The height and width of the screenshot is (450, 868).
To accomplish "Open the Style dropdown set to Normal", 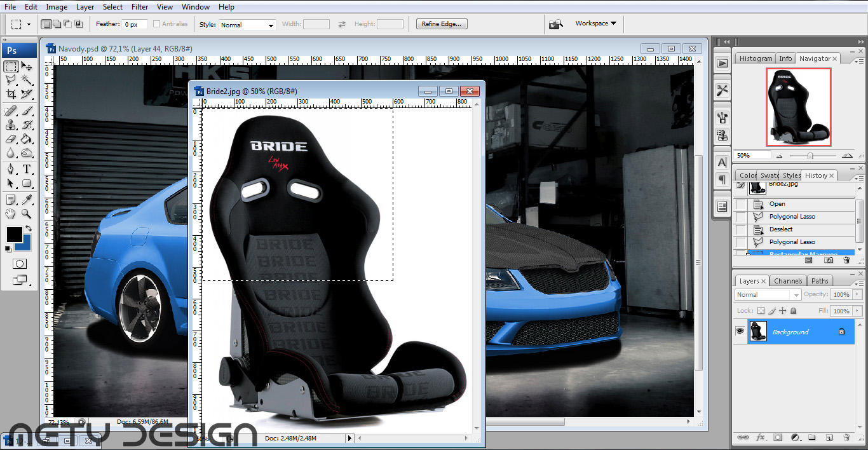I will click(x=247, y=25).
